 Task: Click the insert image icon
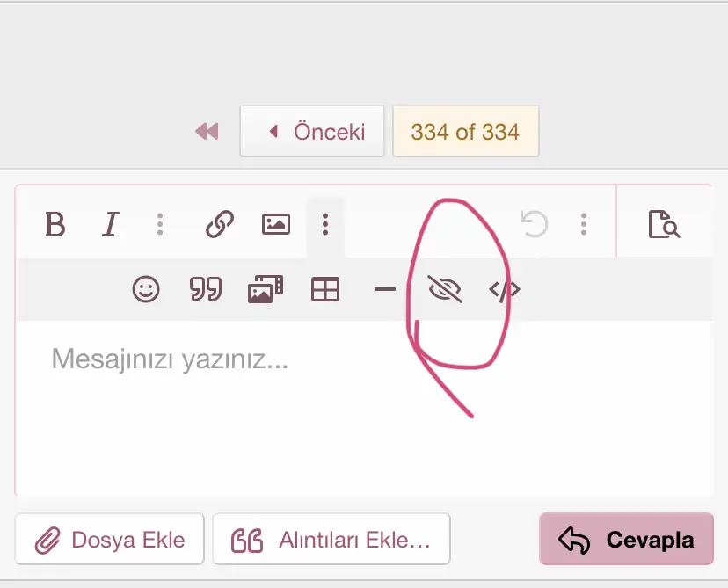point(276,225)
